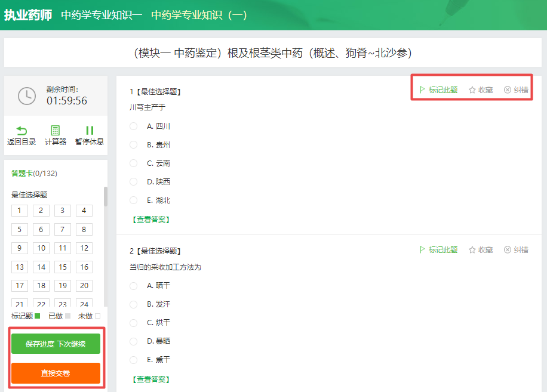Choose option E. 湖北 for question 1

[134, 200]
